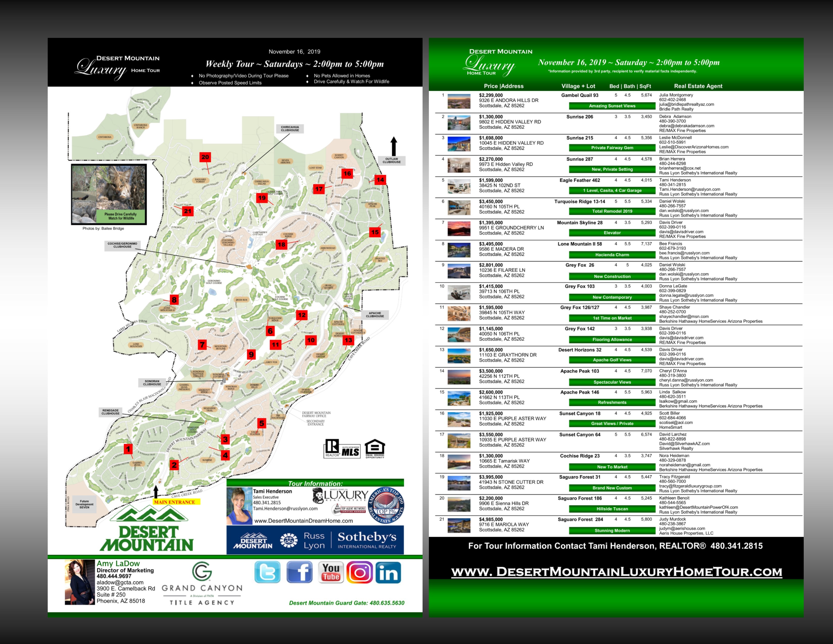Select red map marker number 8
This screenshot has height=644, width=833.
(174, 300)
